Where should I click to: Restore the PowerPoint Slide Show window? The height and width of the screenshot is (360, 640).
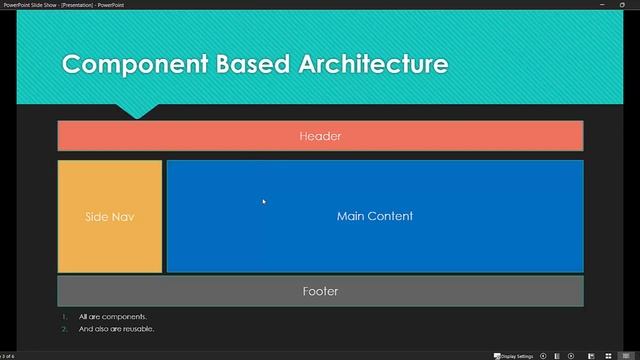(622, 5)
